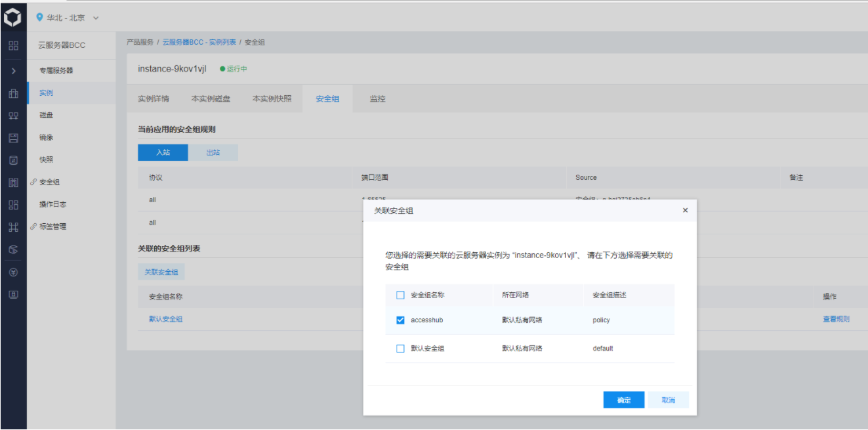
Task: Switch to the 实例详情 tab
Action: pos(154,99)
